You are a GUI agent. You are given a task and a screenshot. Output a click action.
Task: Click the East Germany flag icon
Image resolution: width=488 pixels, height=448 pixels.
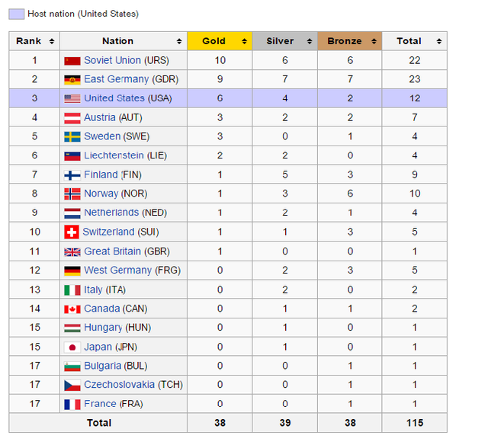(x=72, y=79)
